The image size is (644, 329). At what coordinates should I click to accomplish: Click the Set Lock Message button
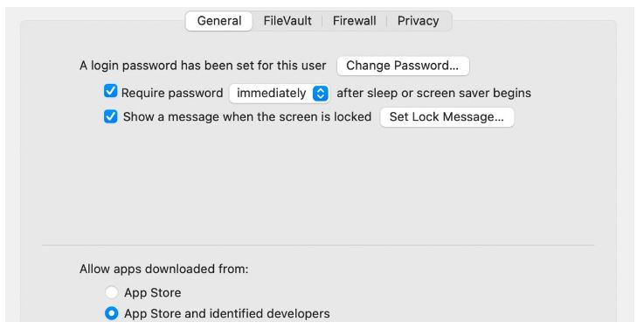(447, 117)
